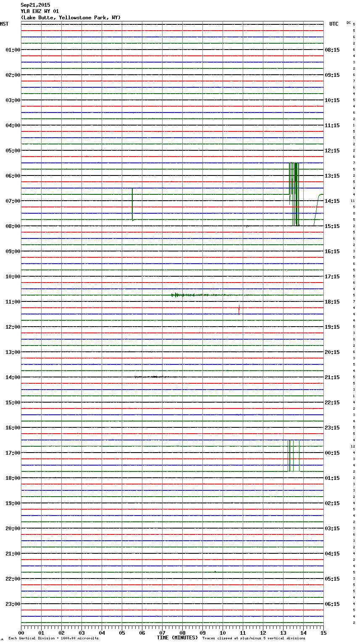The width and height of the screenshot is (357, 644).
Task: Click the tall green spike near minute 5.5
Action: pyautogui.click(x=132, y=204)
